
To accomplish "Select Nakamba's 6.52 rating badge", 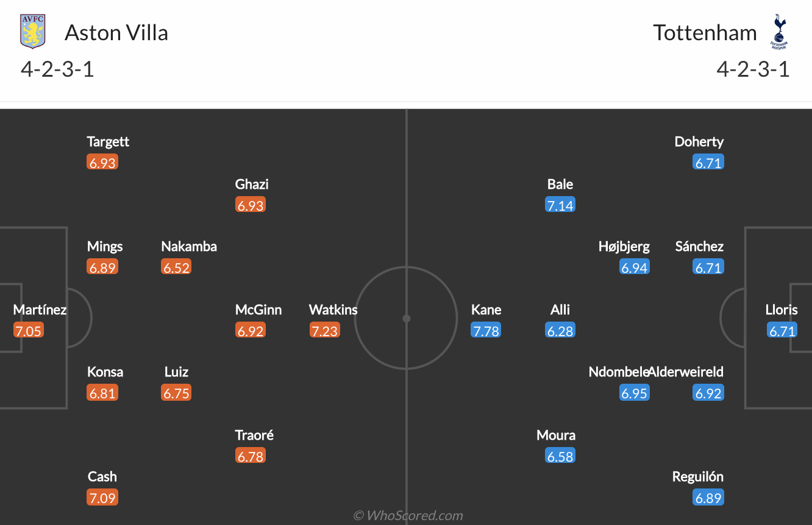I will click(x=176, y=267).
